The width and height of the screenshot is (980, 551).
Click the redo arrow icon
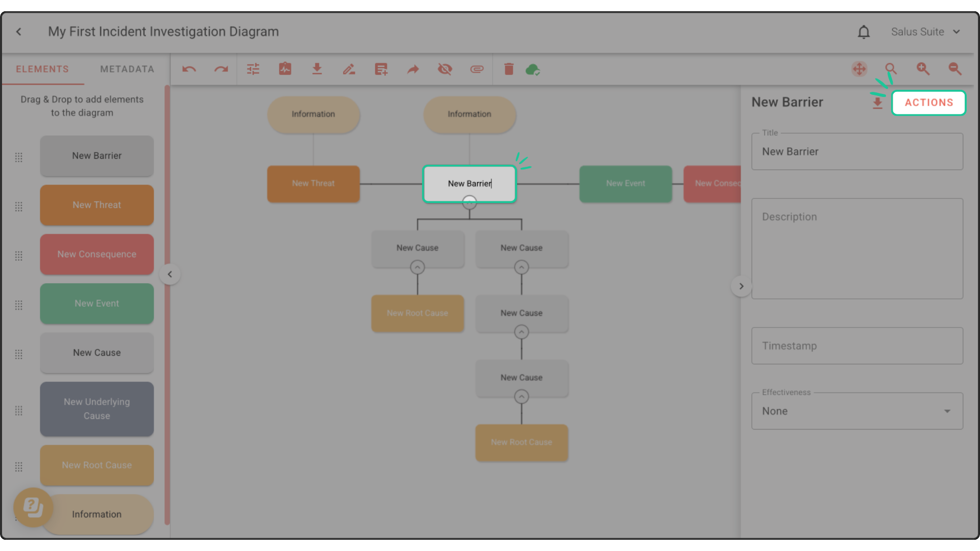tap(221, 69)
